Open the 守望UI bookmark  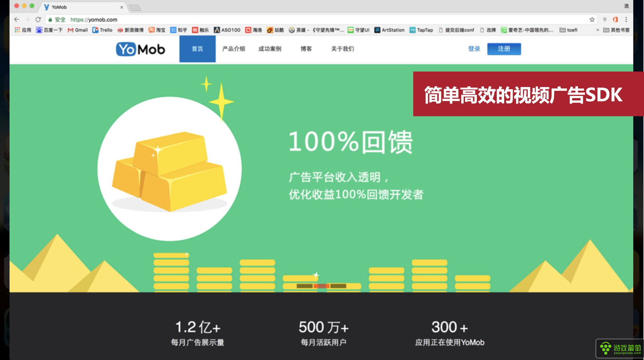point(359,30)
